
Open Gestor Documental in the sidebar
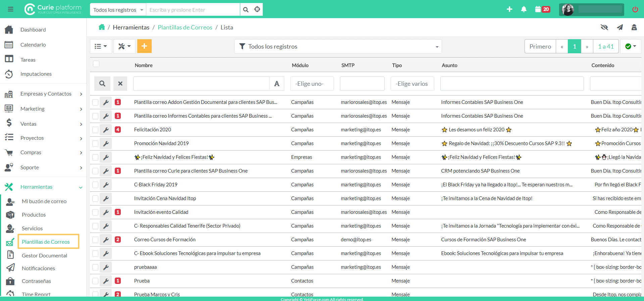44,255
